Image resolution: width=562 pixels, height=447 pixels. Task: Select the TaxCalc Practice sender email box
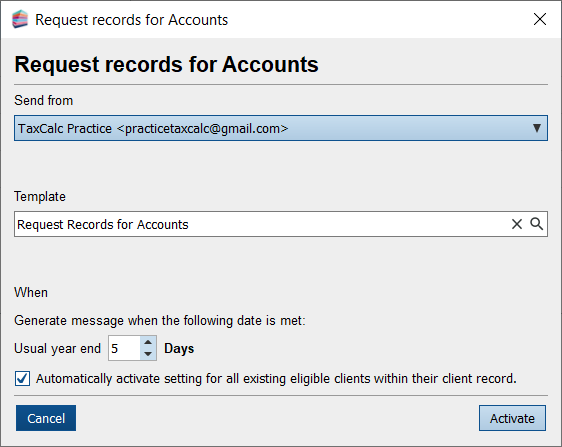tap(281, 128)
